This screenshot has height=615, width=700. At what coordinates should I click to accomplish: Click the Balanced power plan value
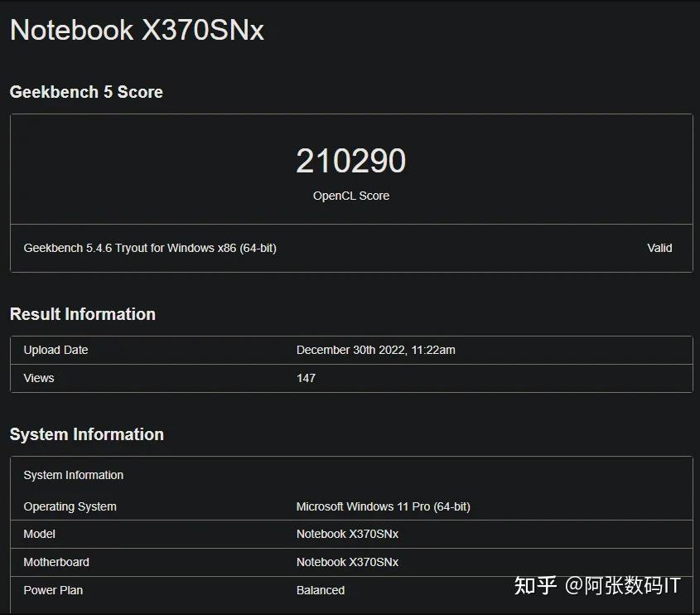click(x=320, y=590)
